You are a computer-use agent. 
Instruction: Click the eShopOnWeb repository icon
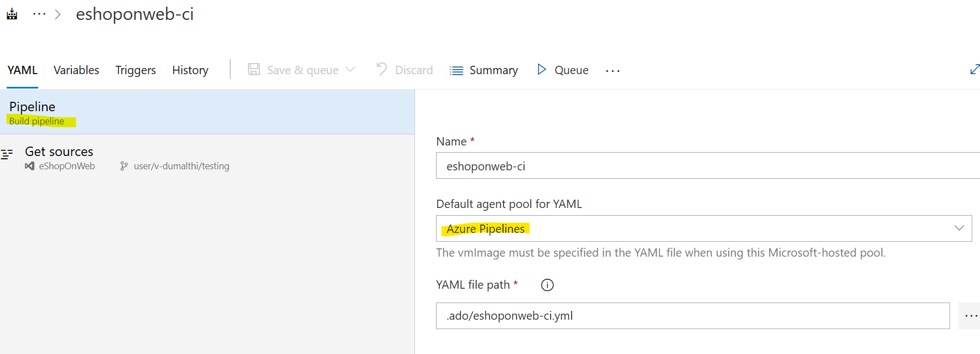30,166
